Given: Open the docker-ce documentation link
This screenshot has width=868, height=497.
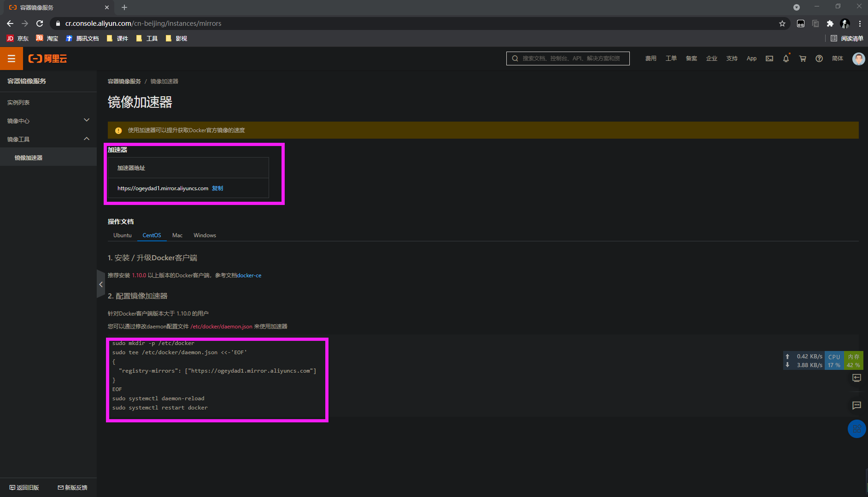Looking at the screenshot, I should pyautogui.click(x=249, y=275).
